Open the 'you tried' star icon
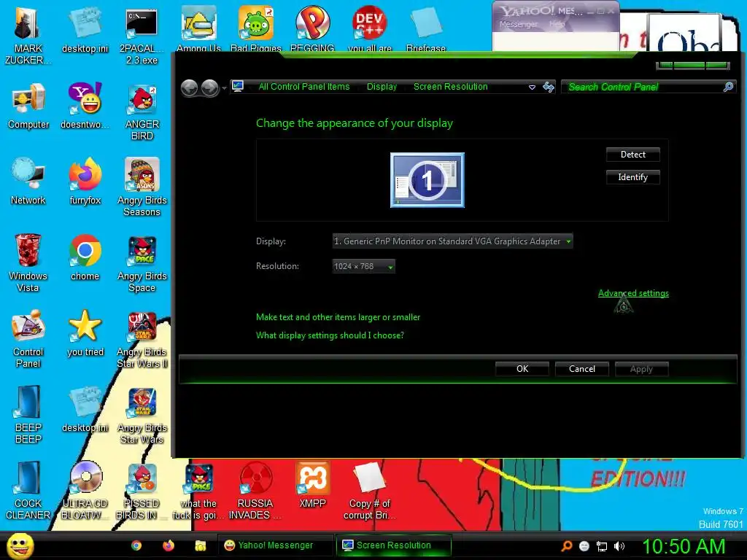Viewport: 747px width, 560px height. (x=85, y=332)
